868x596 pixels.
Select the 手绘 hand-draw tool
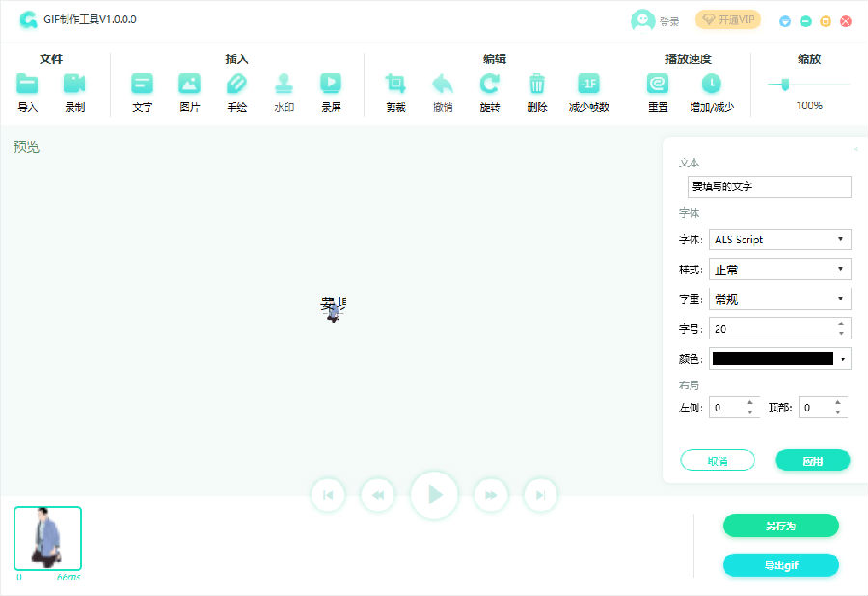pyautogui.click(x=236, y=84)
